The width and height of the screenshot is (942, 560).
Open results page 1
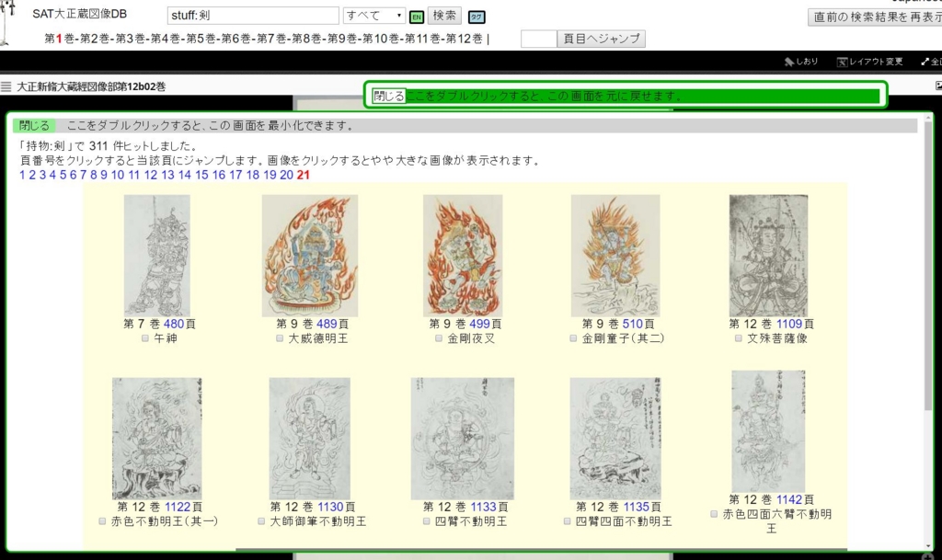(x=22, y=175)
